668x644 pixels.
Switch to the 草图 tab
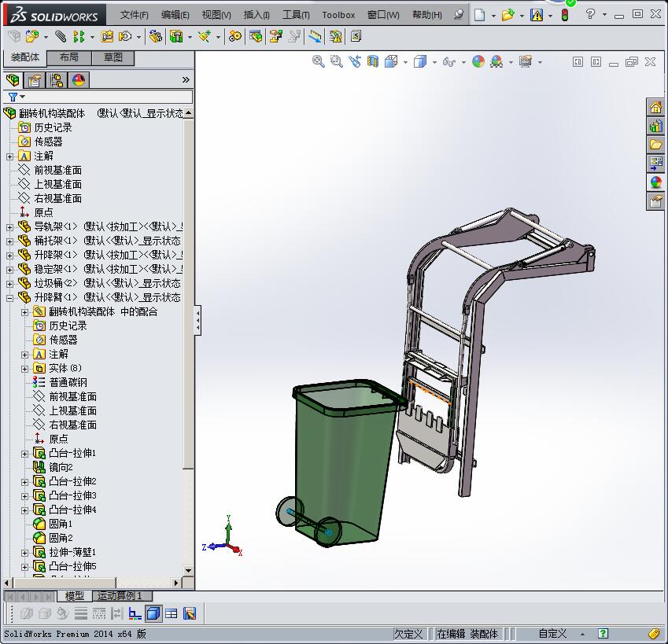tap(113, 57)
